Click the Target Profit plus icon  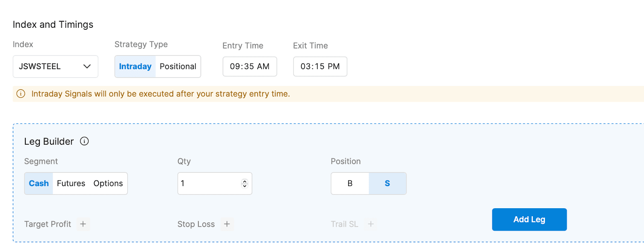click(83, 224)
